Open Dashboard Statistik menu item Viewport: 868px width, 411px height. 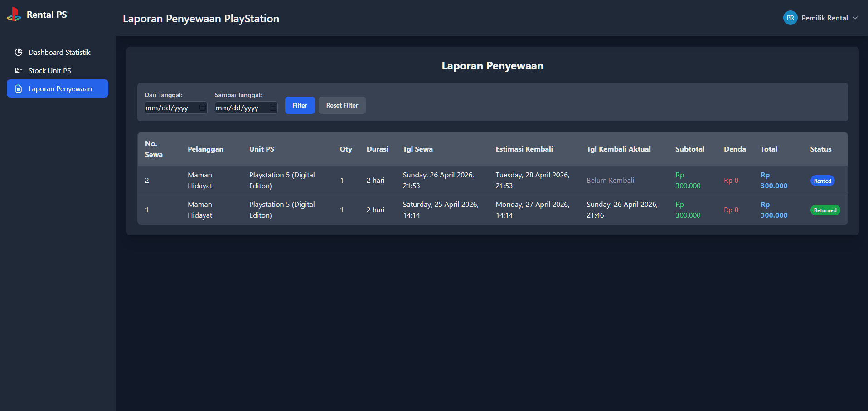point(58,52)
